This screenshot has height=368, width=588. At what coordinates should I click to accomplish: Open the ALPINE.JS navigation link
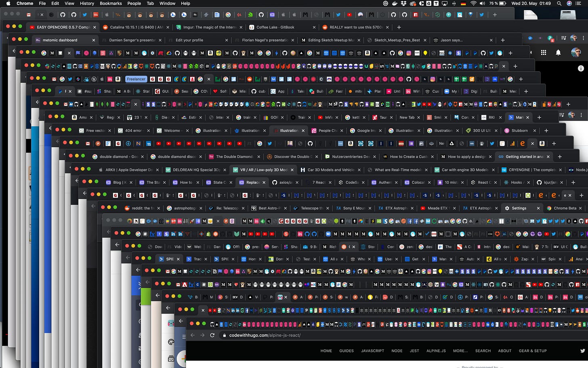(436, 351)
